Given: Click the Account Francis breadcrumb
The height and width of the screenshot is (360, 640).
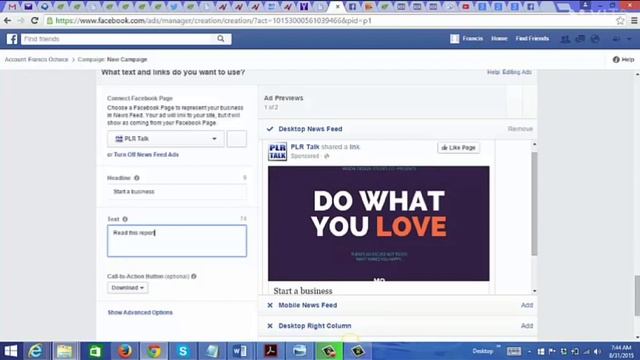Looking at the screenshot, I should (x=36, y=59).
